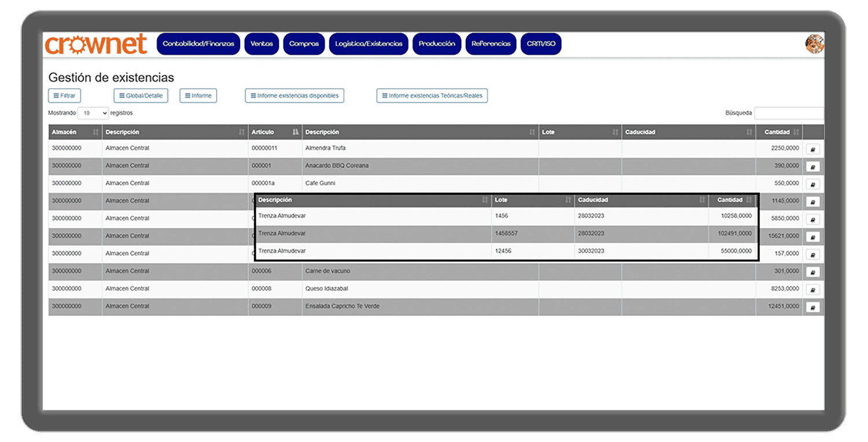Open detail icon for Ensalada Capricho Te Verde
This screenshot has height=442, width=868.
(812, 307)
